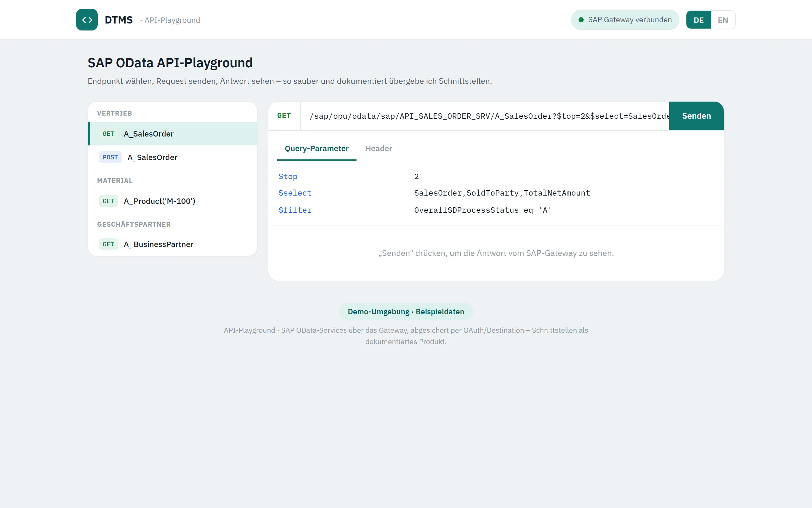812x508 pixels.
Task: Click the POST method badge
Action: (x=110, y=157)
